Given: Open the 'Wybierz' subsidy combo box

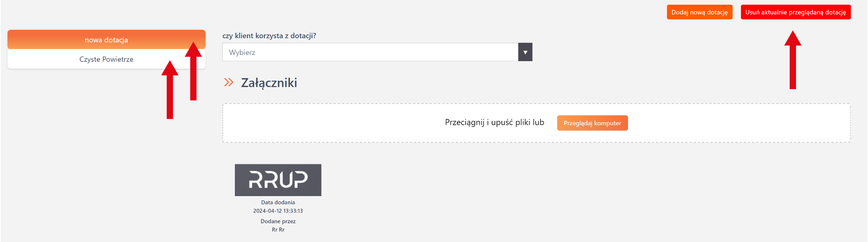Looking at the screenshot, I should coord(370,52).
